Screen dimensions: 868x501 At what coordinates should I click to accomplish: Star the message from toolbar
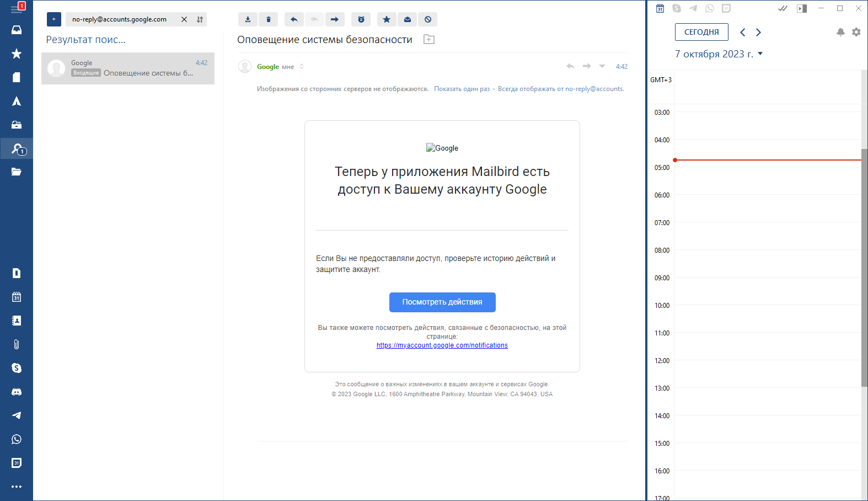[387, 19]
